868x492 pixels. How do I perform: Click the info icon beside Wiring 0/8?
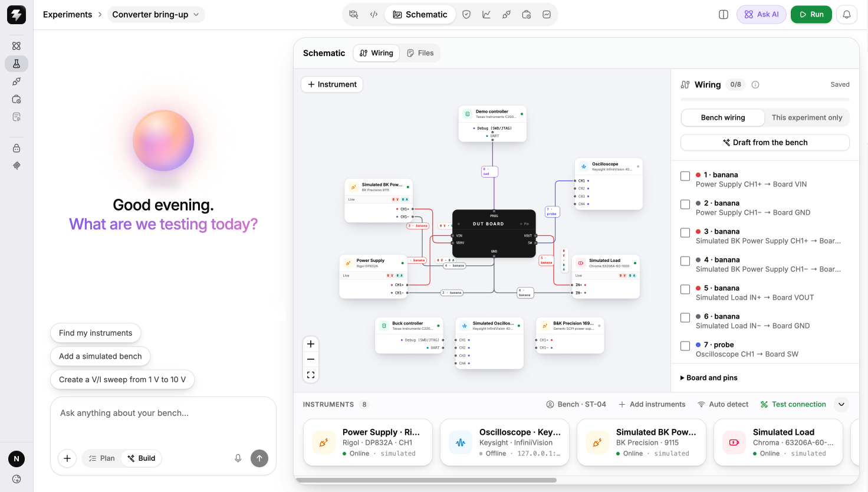[755, 85]
